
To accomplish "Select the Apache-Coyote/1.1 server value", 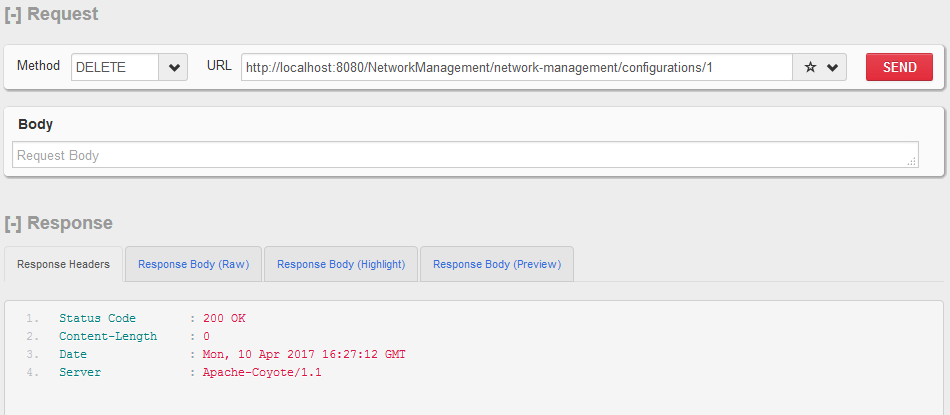I will pyautogui.click(x=262, y=373).
